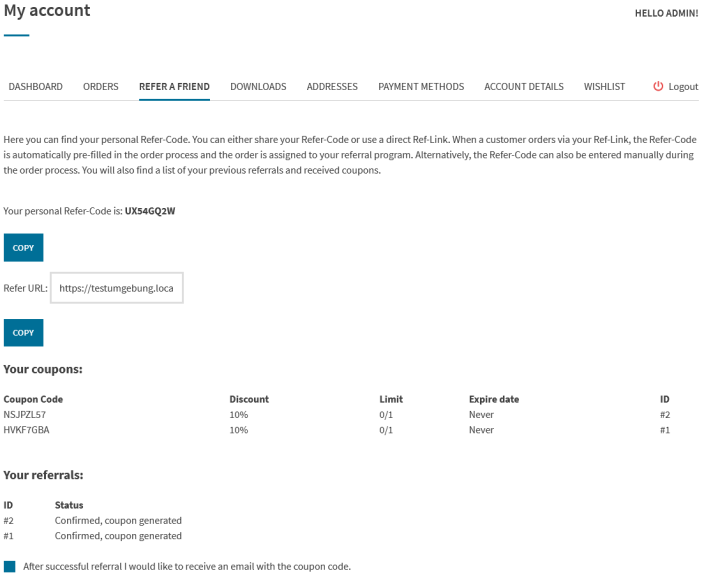Image resolution: width=704 pixels, height=580 pixels.
Task: Click the Logout link
Action: pyautogui.click(x=683, y=87)
